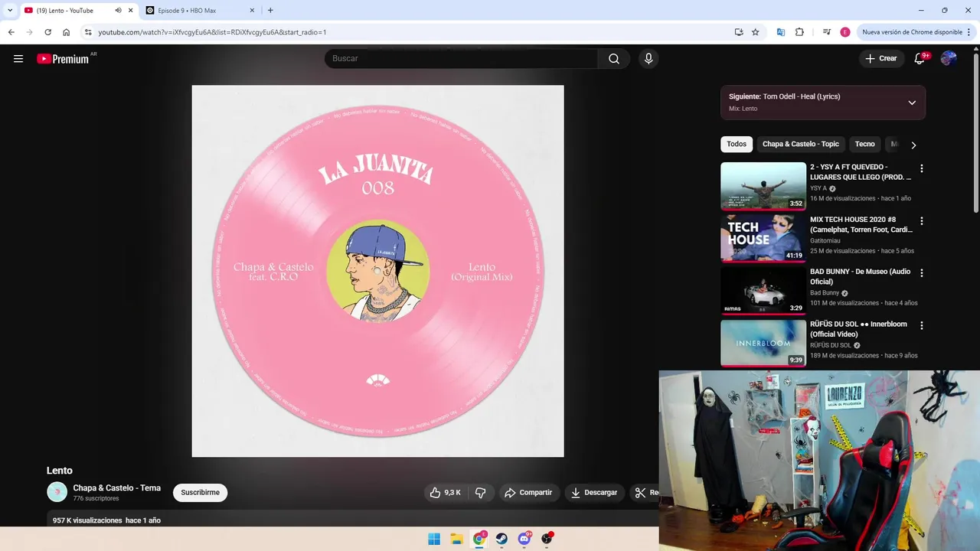Reload the page
The image size is (980, 551).
(x=47, y=32)
